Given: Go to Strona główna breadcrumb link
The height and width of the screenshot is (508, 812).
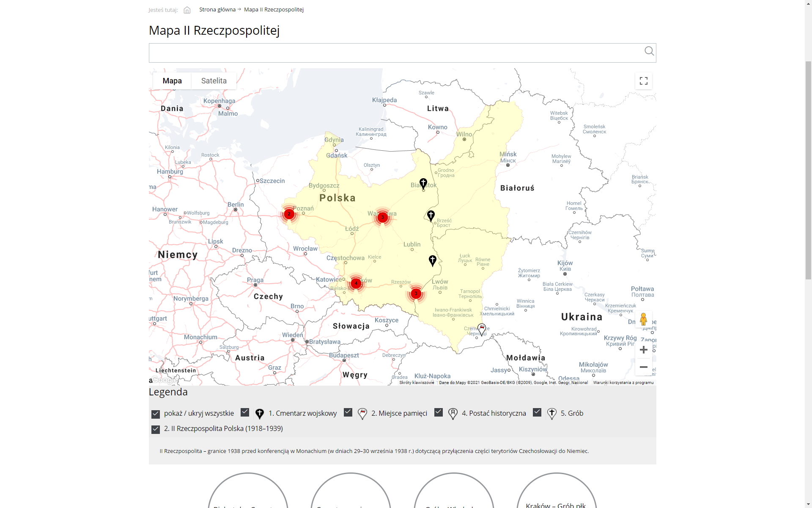Looking at the screenshot, I should pyautogui.click(x=217, y=10).
